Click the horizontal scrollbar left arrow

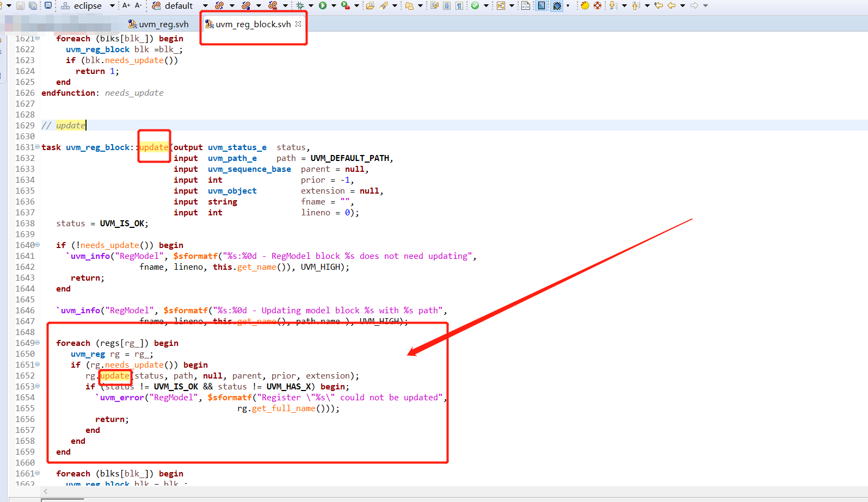click(x=46, y=491)
